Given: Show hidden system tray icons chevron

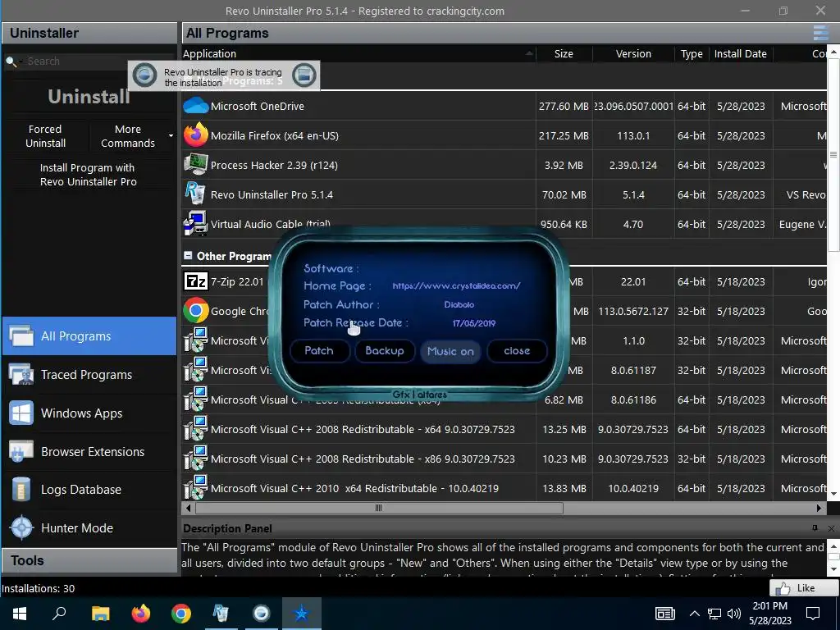Looking at the screenshot, I should point(694,614).
